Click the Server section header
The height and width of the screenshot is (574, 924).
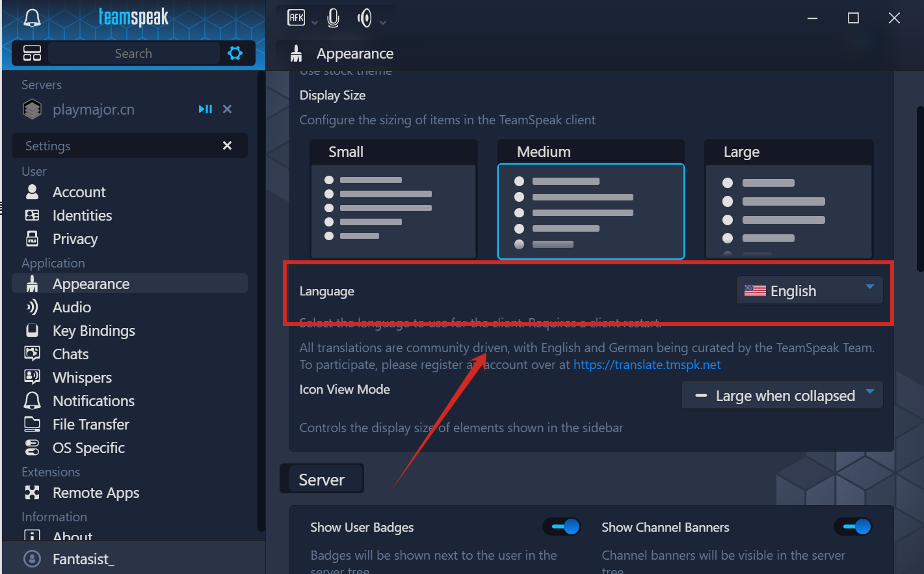pos(321,480)
